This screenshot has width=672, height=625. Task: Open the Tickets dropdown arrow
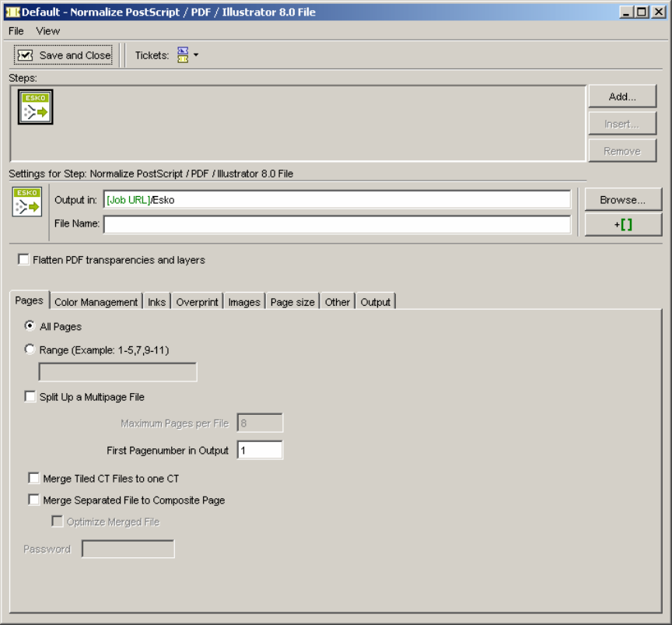coord(196,55)
